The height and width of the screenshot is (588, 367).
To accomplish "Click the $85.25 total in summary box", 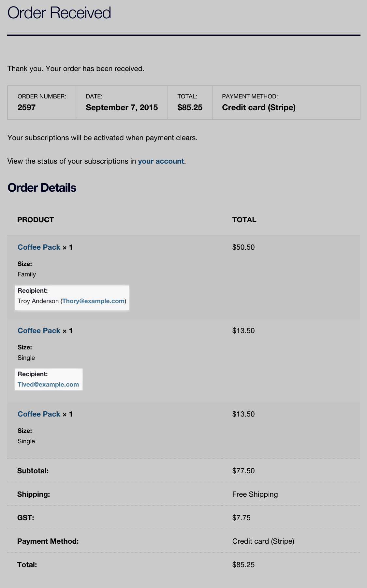I will click(190, 108).
